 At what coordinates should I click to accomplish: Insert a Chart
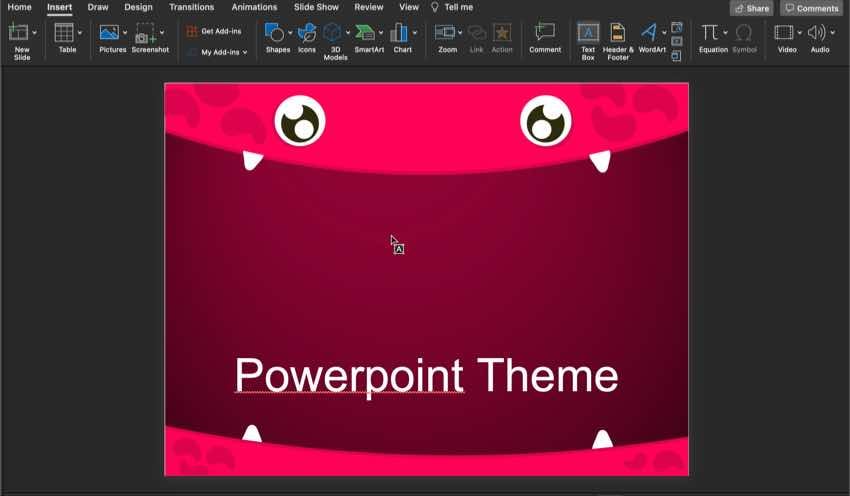coord(401,33)
